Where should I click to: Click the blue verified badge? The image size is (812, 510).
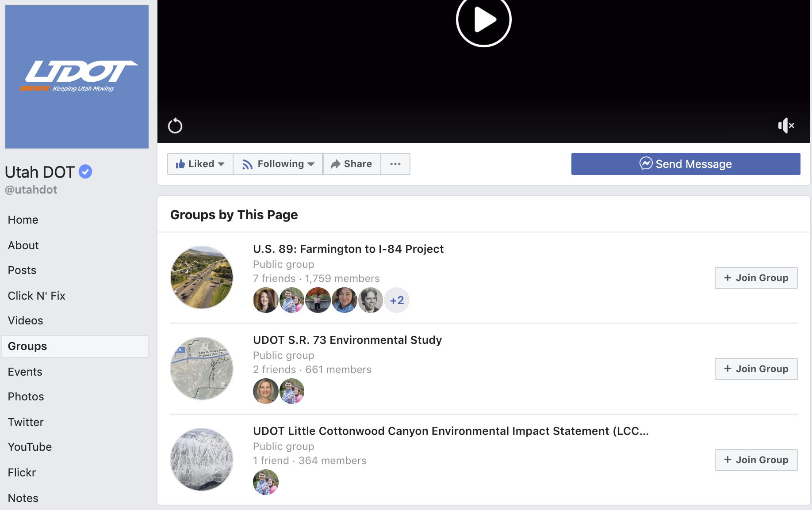[85, 171]
